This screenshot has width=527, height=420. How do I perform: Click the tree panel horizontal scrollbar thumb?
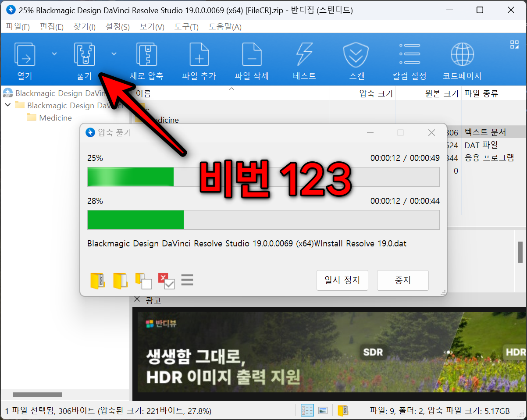point(38,395)
